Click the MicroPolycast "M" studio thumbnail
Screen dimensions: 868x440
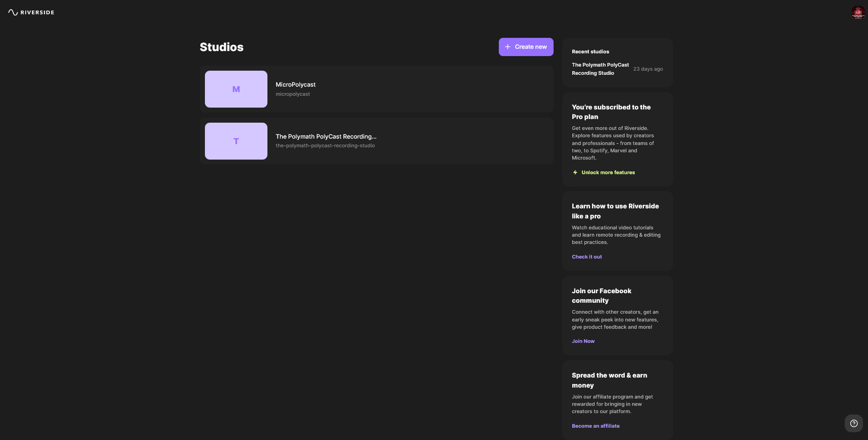(x=236, y=89)
